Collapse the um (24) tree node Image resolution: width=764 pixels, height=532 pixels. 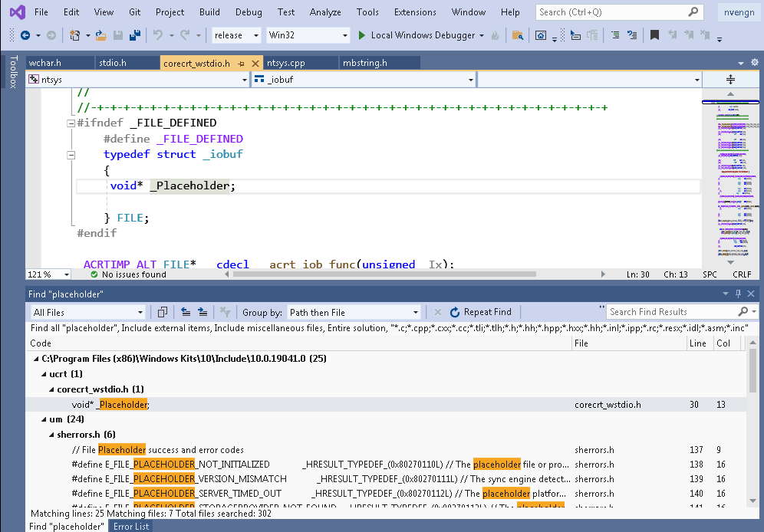44,419
